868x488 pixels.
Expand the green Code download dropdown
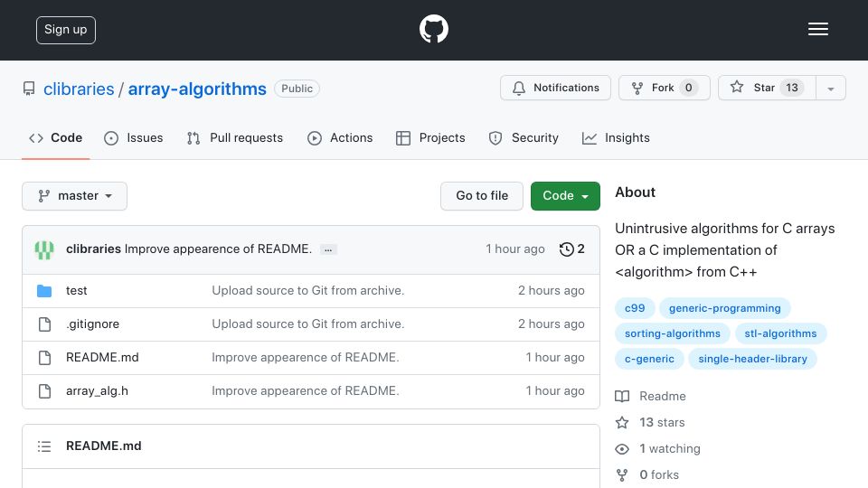(565, 196)
